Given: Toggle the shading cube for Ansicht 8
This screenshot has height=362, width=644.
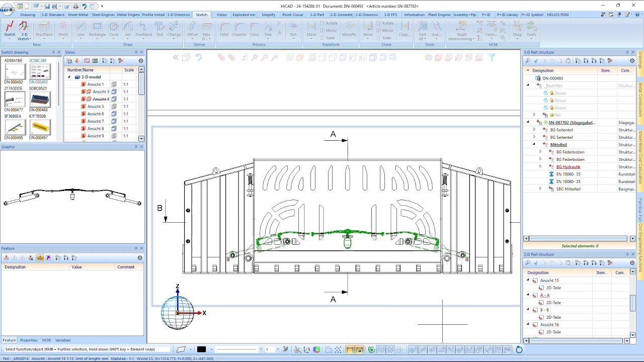Looking at the screenshot, I should click(114, 129).
